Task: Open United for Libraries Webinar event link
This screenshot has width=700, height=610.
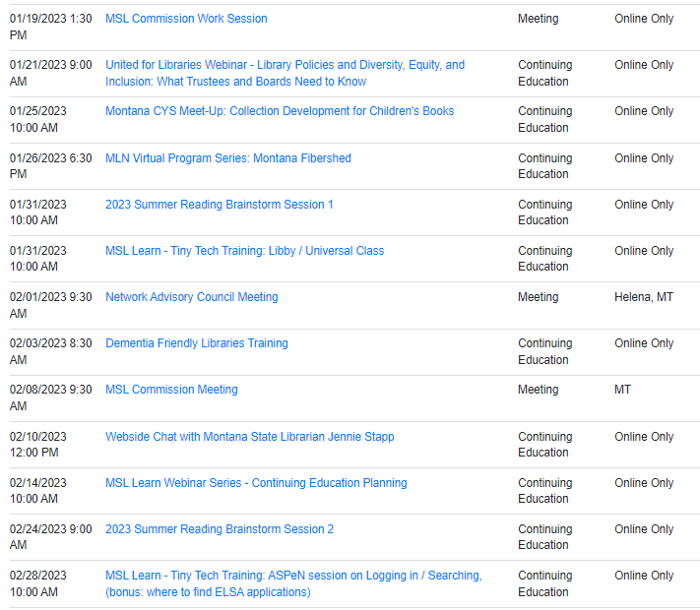Action: (285, 65)
